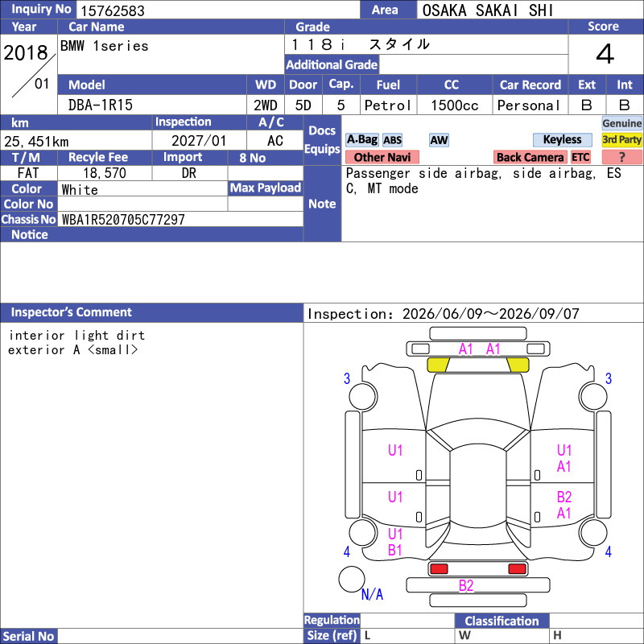The height and width of the screenshot is (644, 644).
Task: Click the 5D door value
Action: [x=303, y=105]
